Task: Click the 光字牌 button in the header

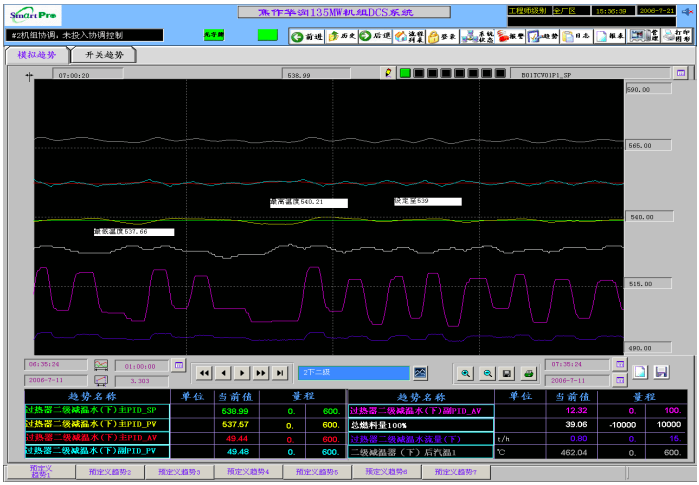Action: point(215,35)
